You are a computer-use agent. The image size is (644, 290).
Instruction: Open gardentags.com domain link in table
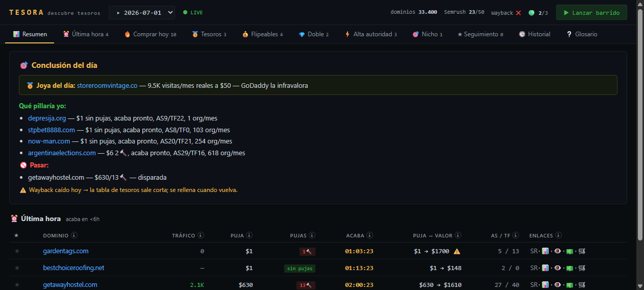(66, 251)
